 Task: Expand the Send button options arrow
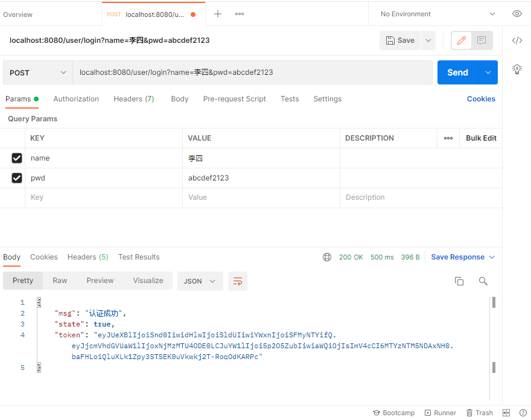tap(488, 72)
